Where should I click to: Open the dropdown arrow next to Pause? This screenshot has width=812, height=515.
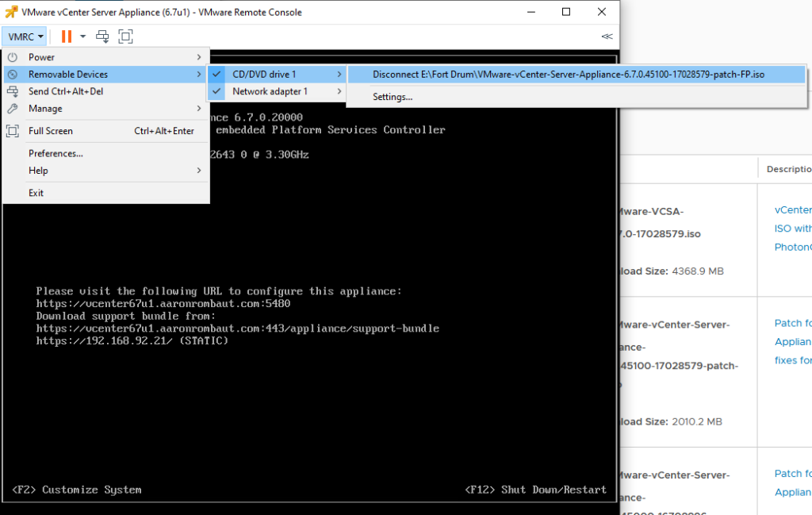82,37
